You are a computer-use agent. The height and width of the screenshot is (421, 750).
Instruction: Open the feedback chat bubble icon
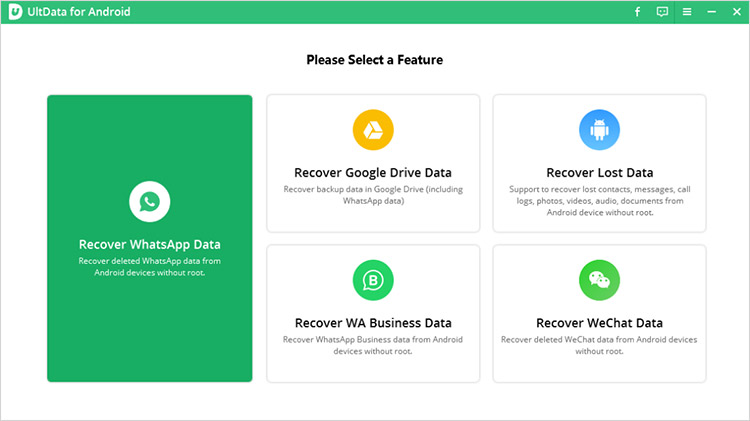tap(662, 12)
